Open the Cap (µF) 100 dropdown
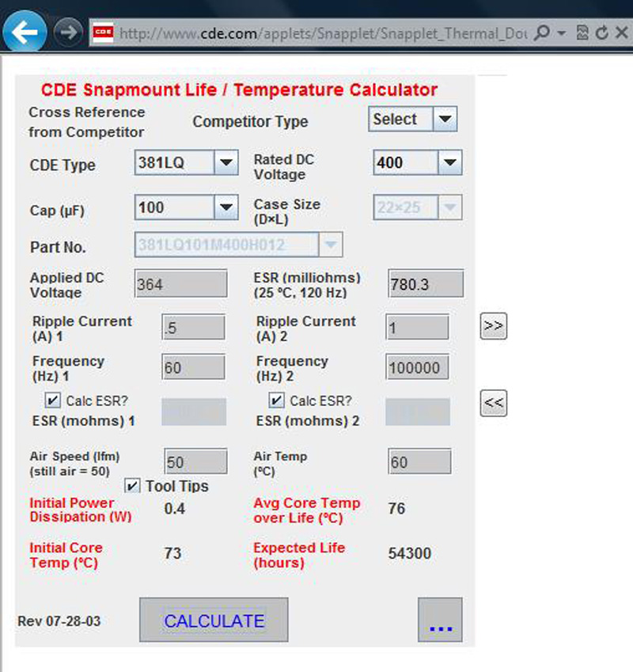 pos(186,207)
